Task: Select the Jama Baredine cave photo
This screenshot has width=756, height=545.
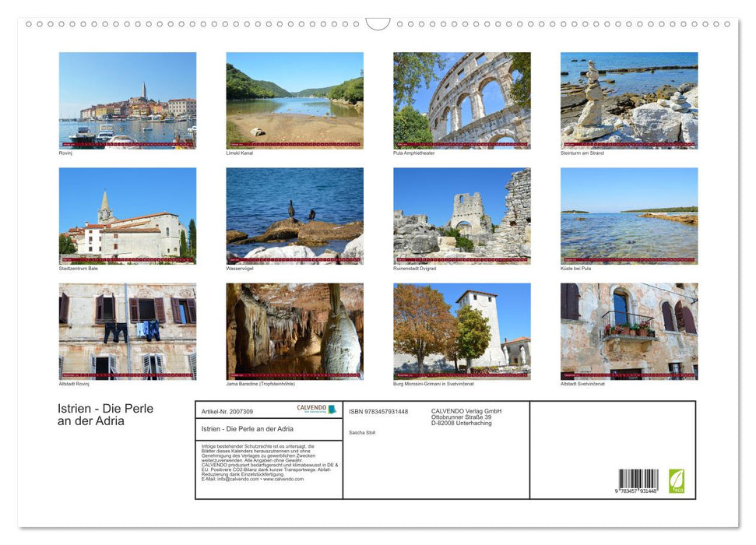Action: click(x=294, y=331)
